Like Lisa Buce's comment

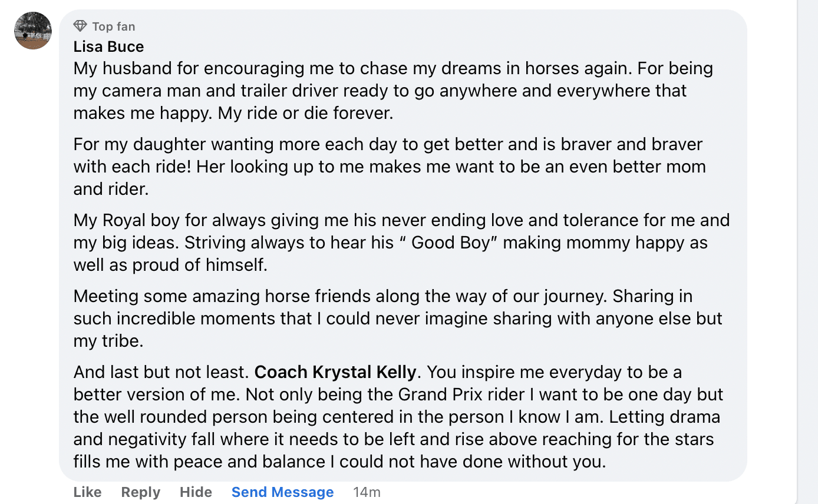[87, 492]
